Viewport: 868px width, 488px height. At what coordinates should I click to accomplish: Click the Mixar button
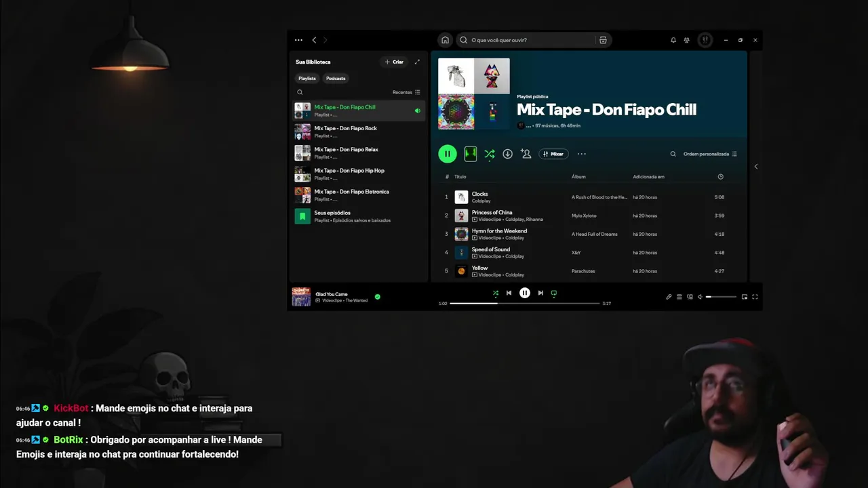click(x=553, y=154)
